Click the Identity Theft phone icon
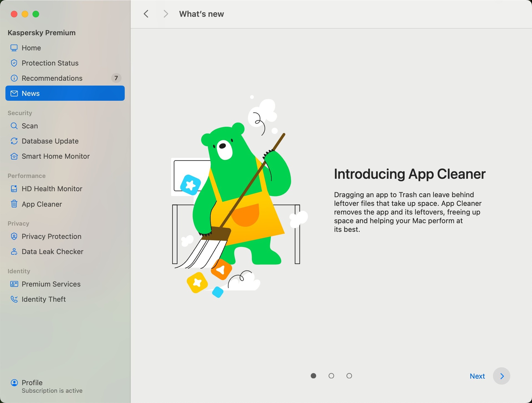532x403 pixels. [x=14, y=299]
